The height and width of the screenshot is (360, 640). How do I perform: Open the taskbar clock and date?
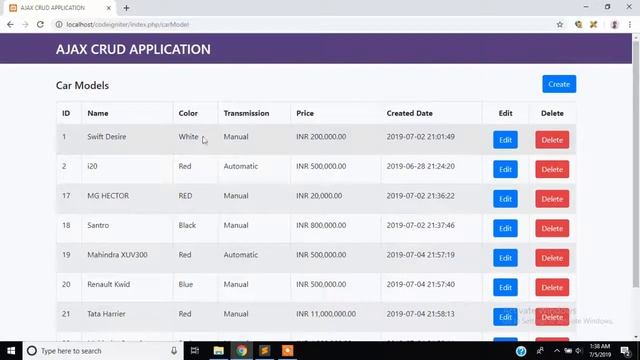(x=600, y=351)
